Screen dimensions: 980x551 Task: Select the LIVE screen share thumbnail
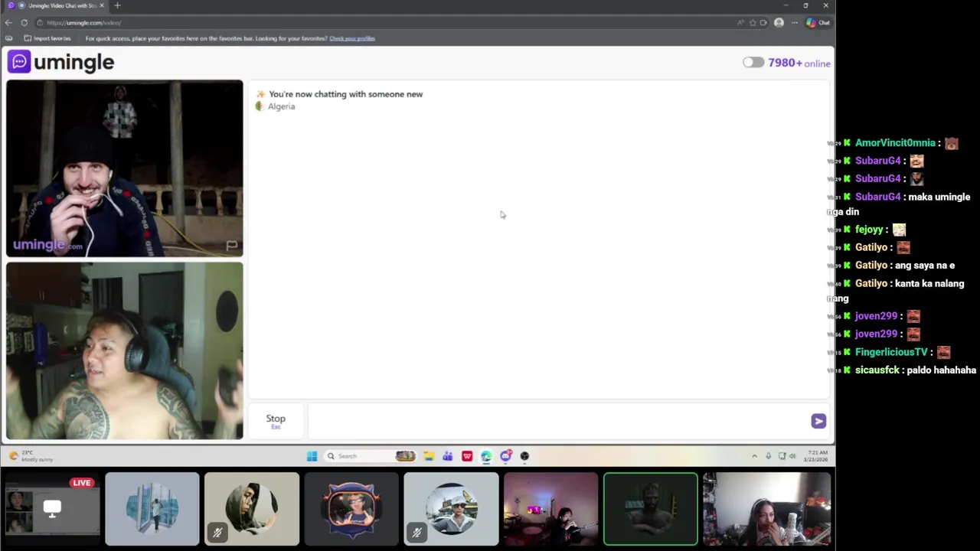point(52,509)
